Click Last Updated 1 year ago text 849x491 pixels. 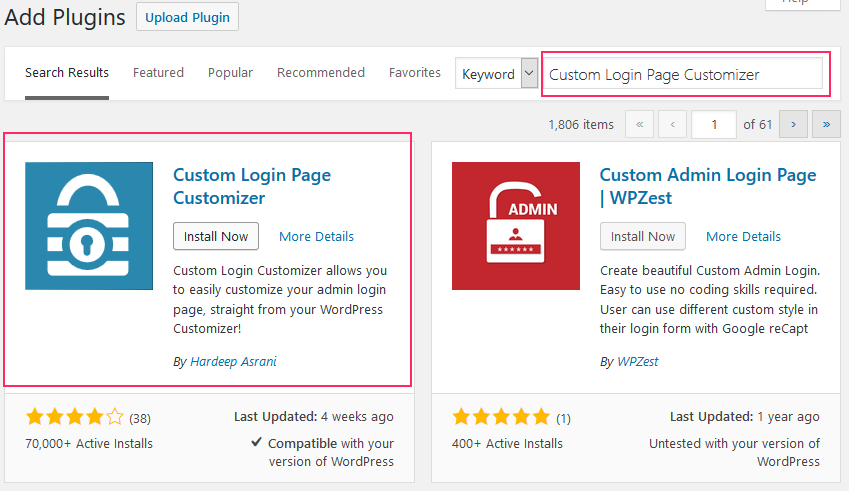[744, 417]
